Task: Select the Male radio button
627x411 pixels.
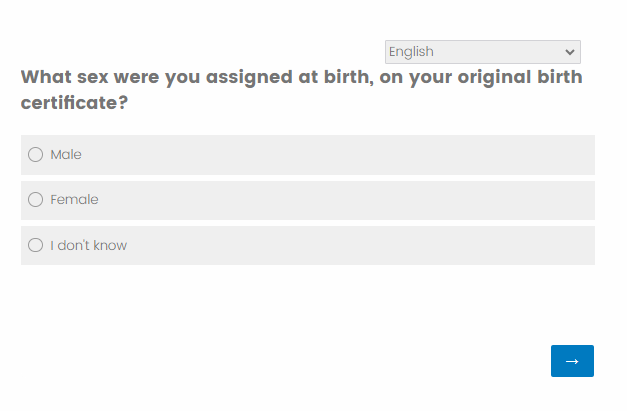Action: (x=36, y=155)
